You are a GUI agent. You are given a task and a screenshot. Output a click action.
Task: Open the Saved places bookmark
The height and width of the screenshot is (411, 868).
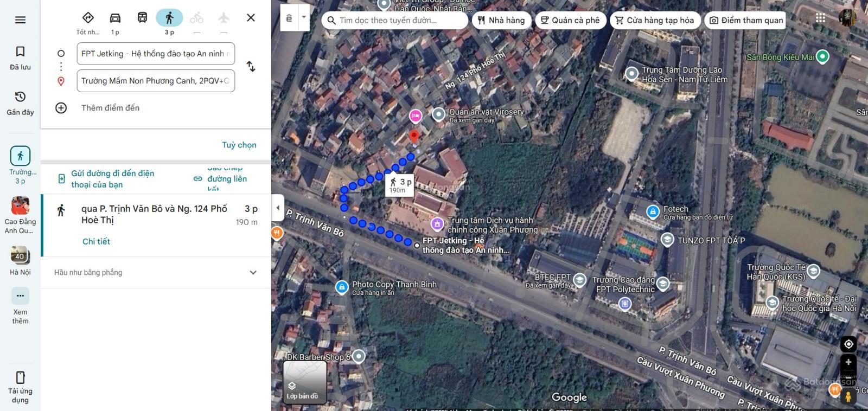click(20, 58)
